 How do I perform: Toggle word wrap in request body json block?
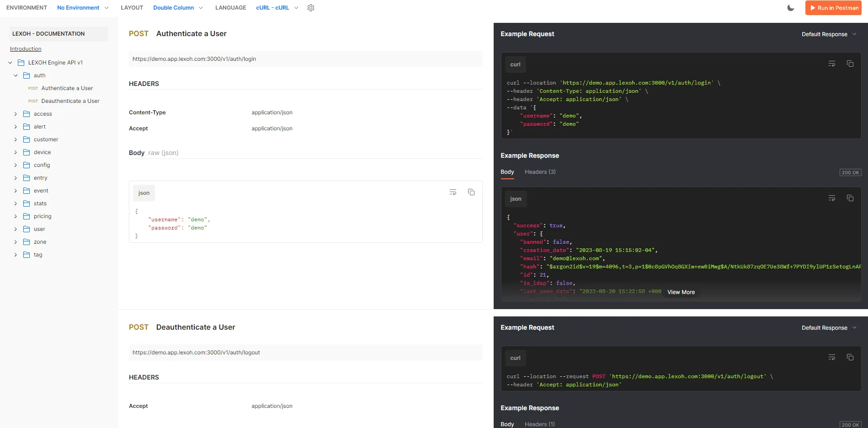click(453, 193)
